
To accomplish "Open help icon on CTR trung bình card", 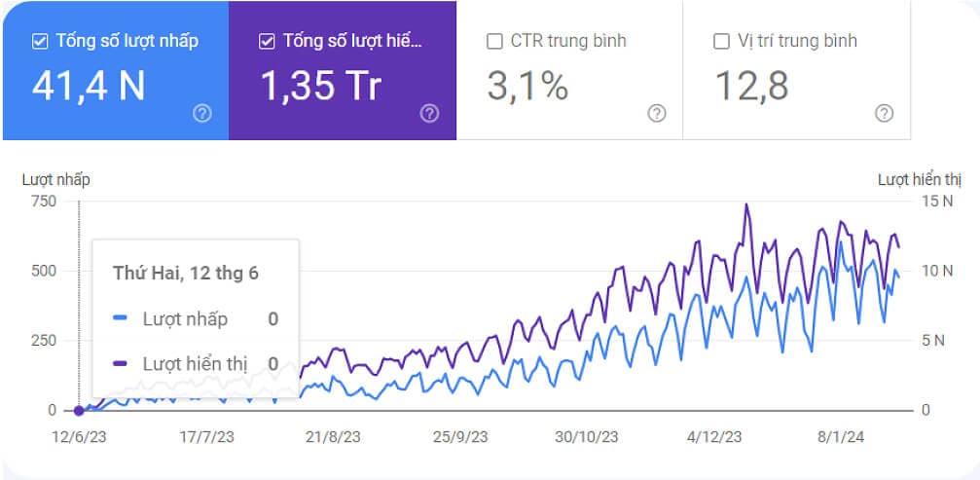I will coord(657,113).
